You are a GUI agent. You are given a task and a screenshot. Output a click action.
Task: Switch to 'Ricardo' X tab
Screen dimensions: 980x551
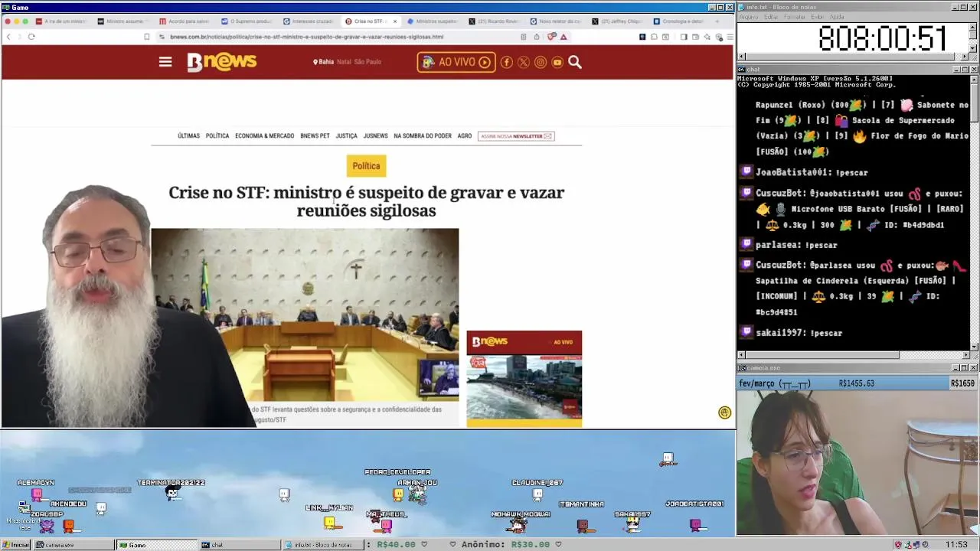[496, 21]
